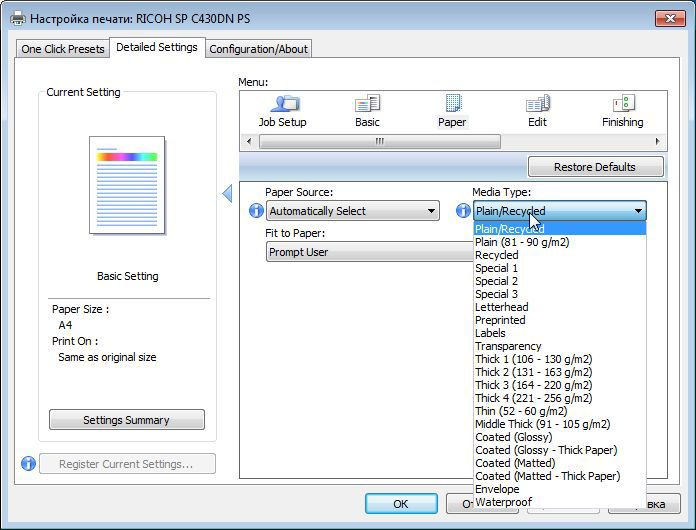
Task: Click the printer icon in title bar
Action: tap(18, 18)
